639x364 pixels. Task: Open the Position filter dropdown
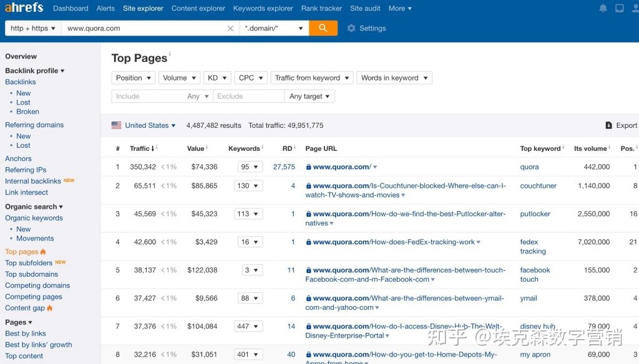coord(134,78)
